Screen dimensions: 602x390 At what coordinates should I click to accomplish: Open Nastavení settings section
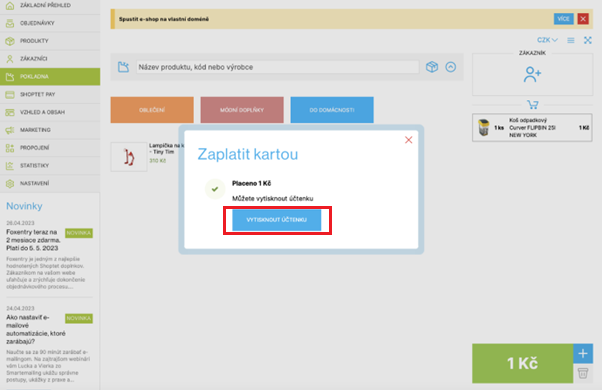click(x=50, y=183)
